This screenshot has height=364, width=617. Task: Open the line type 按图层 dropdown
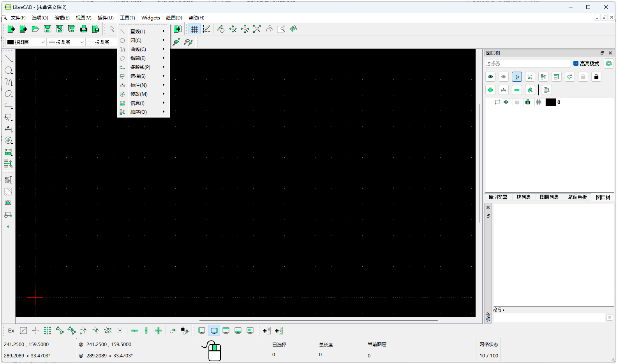click(102, 42)
